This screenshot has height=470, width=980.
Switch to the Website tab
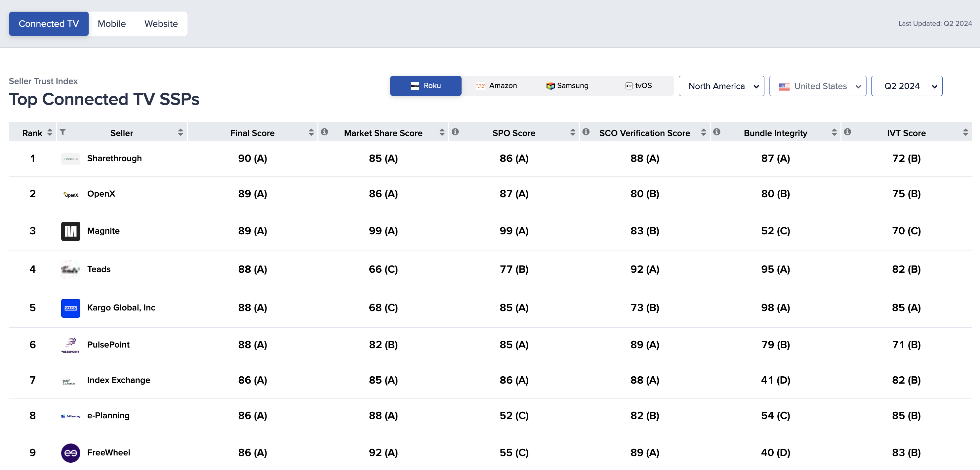[x=161, y=23]
